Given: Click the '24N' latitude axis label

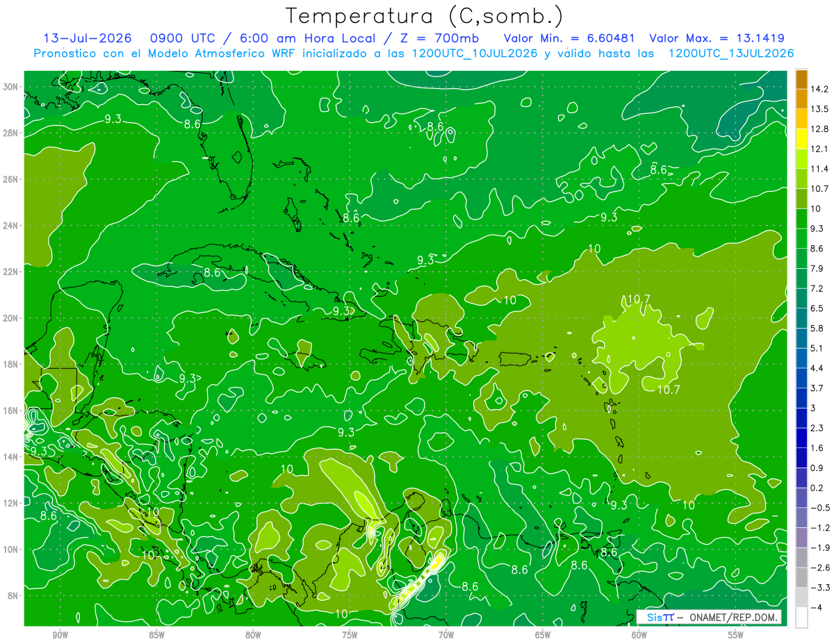Looking at the screenshot, I should point(11,226).
